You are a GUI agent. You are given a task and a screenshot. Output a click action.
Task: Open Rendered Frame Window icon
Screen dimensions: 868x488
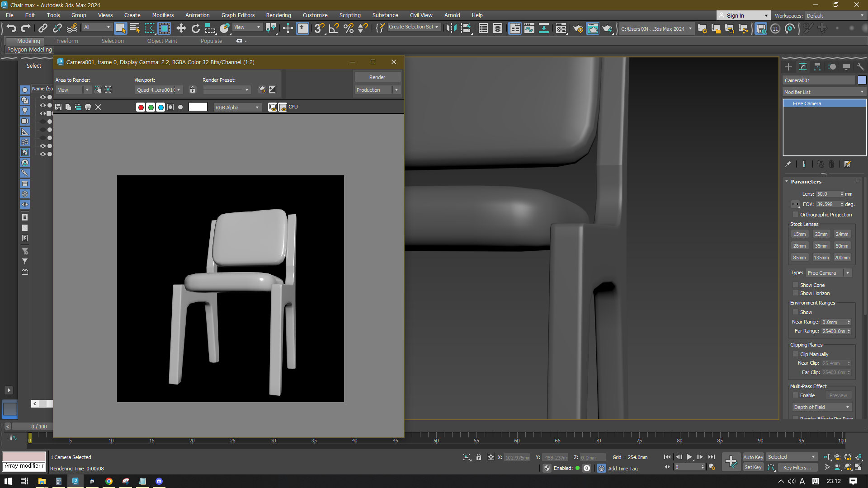click(593, 28)
